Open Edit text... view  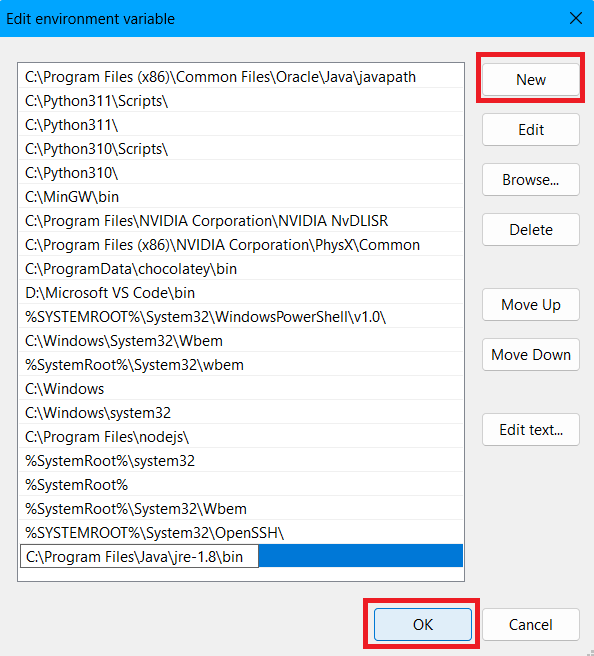530,430
